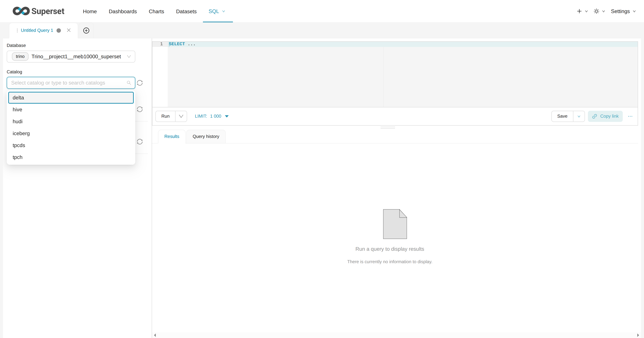The width and height of the screenshot is (644, 338).
Task: Click into the SQL editor line 1
Action: pyautogui.click(x=402, y=44)
